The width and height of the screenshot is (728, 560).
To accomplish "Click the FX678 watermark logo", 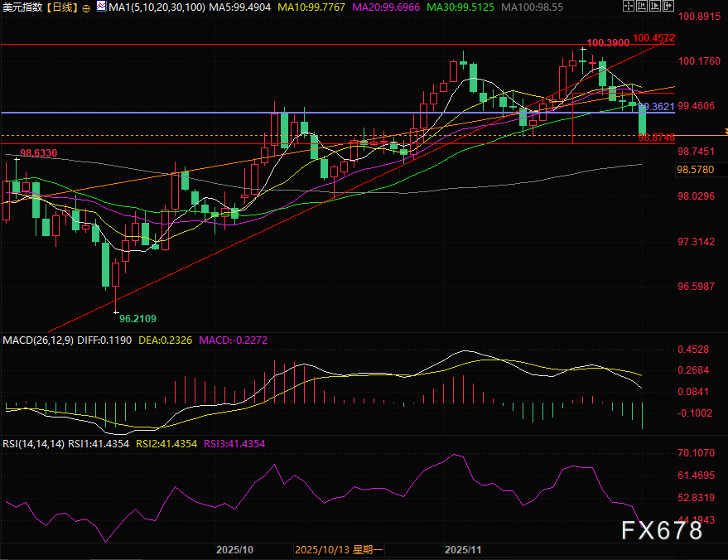I will pyautogui.click(x=662, y=530).
